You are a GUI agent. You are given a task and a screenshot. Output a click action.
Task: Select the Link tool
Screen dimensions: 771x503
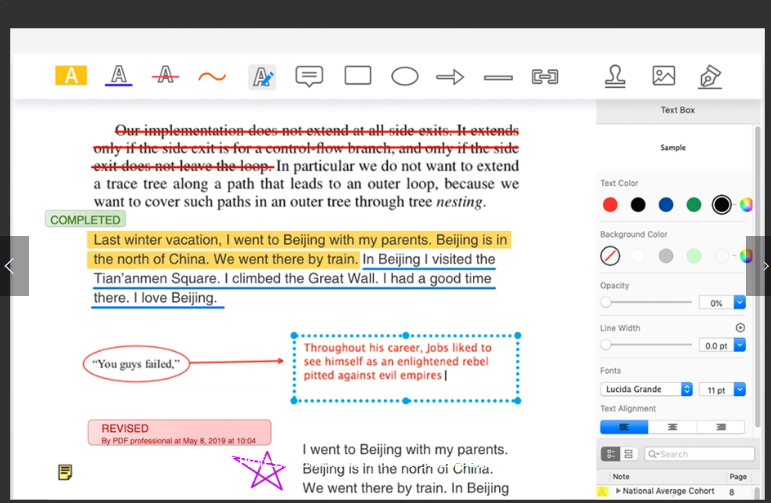point(545,77)
